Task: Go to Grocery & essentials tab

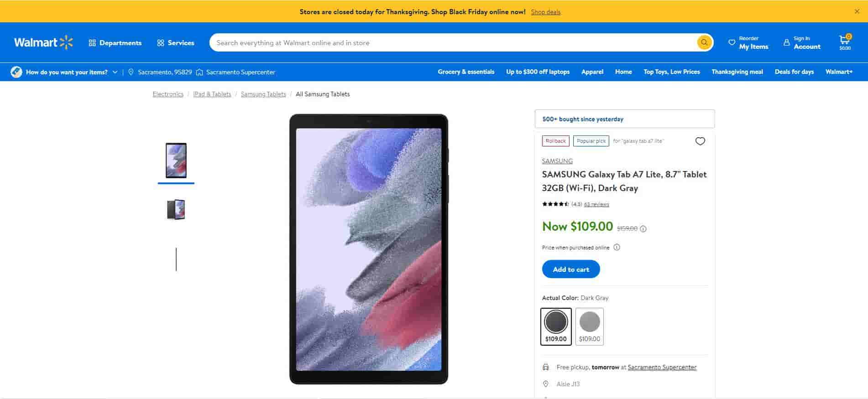Action: [465, 72]
